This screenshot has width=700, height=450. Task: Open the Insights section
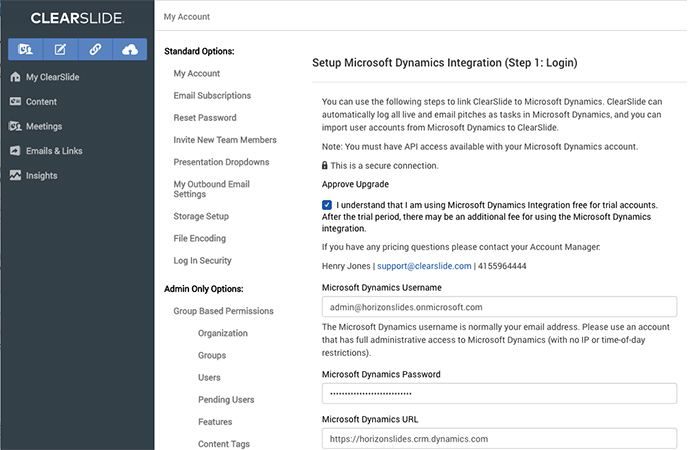point(42,175)
